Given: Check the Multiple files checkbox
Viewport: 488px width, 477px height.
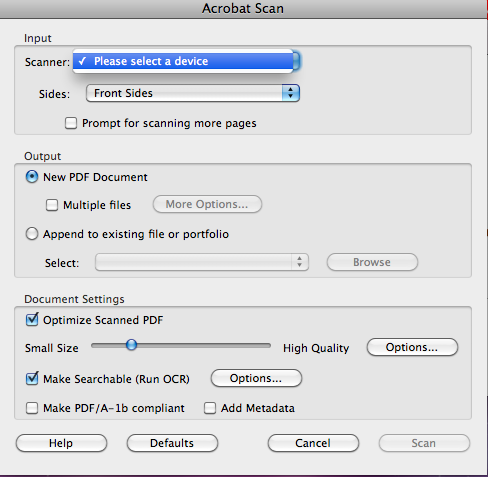Looking at the screenshot, I should [x=52, y=205].
